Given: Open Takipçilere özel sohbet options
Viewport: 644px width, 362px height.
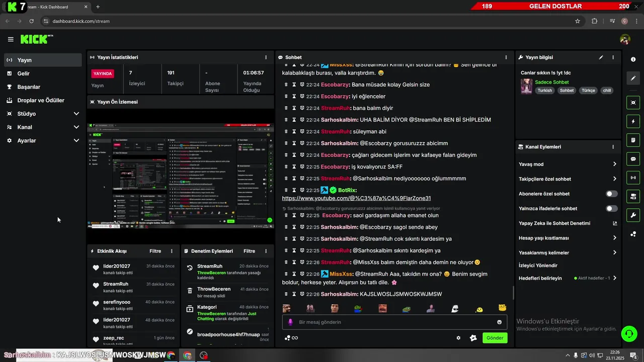Looking at the screenshot, I should [x=568, y=179].
